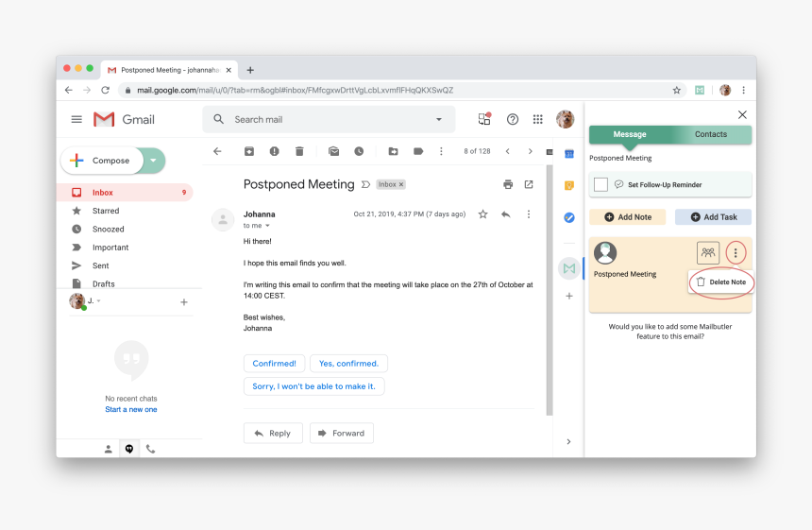Open the phone calls icon at bottom
This screenshot has width=812, height=530.
(150, 449)
